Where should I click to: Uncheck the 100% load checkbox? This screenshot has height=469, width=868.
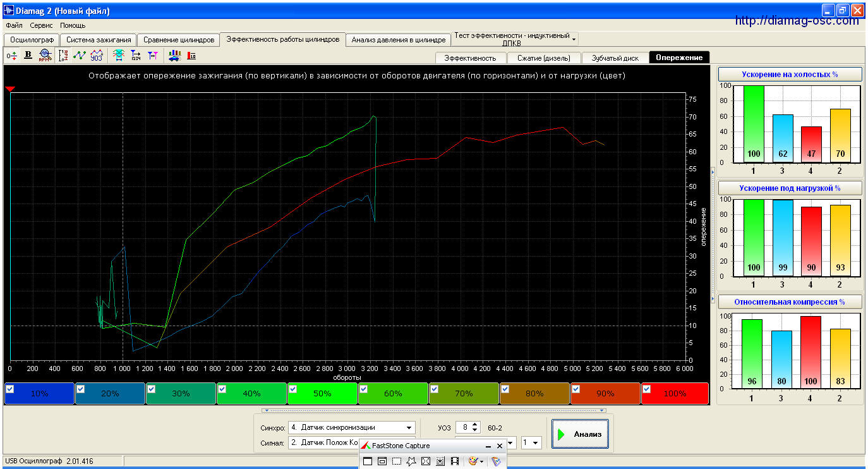point(646,389)
